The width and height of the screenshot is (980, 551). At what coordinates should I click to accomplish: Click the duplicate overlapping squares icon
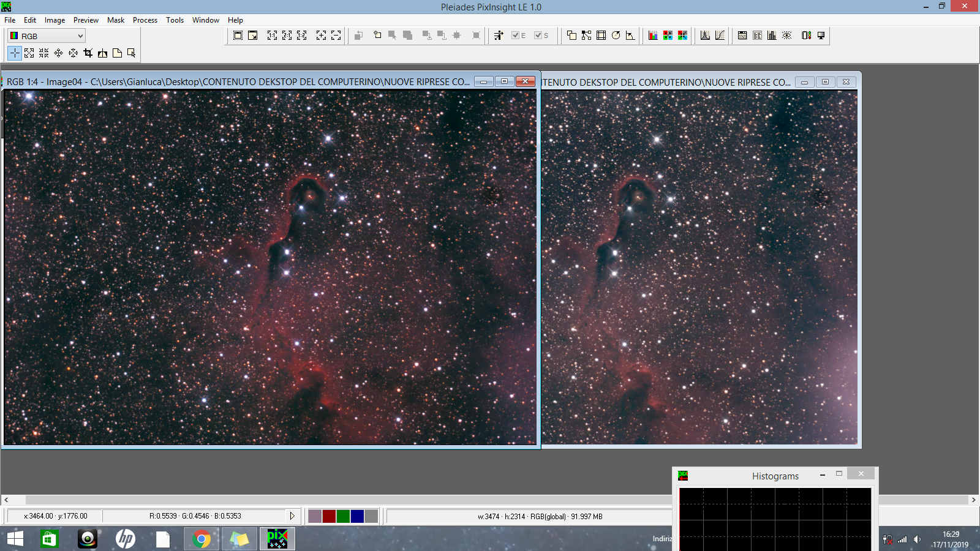click(571, 36)
